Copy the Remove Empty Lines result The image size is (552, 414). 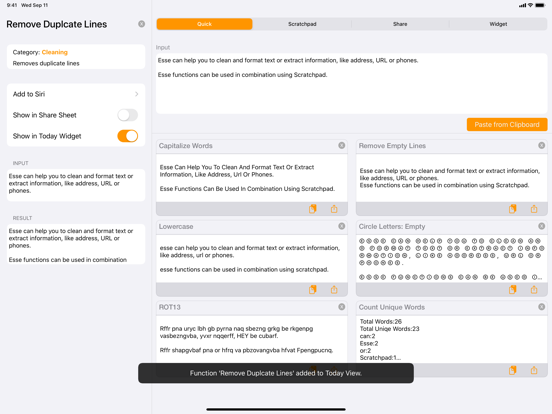(x=513, y=209)
